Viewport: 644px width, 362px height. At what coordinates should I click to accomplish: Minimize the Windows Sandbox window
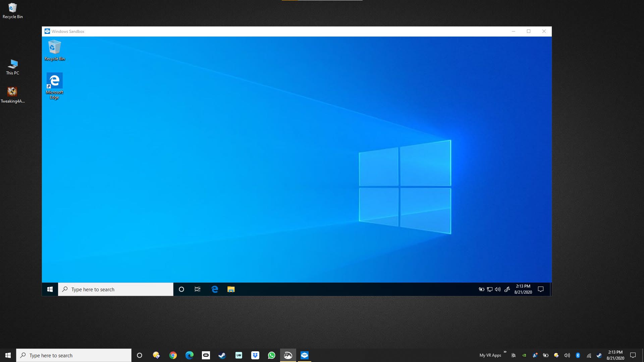(513, 31)
